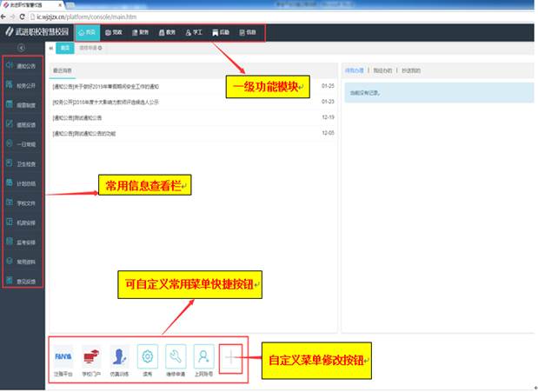The height and width of the screenshot is (392, 538).
Task: Open the 信息 top module
Action: point(248,33)
